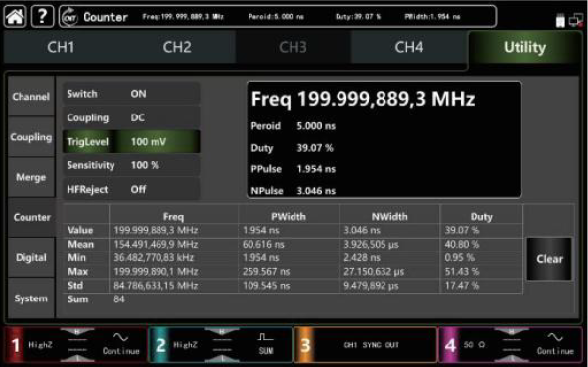This screenshot has height=367, width=588.
Task: Select the PPulse 1.954 ns reading
Action: pyautogui.click(x=294, y=169)
